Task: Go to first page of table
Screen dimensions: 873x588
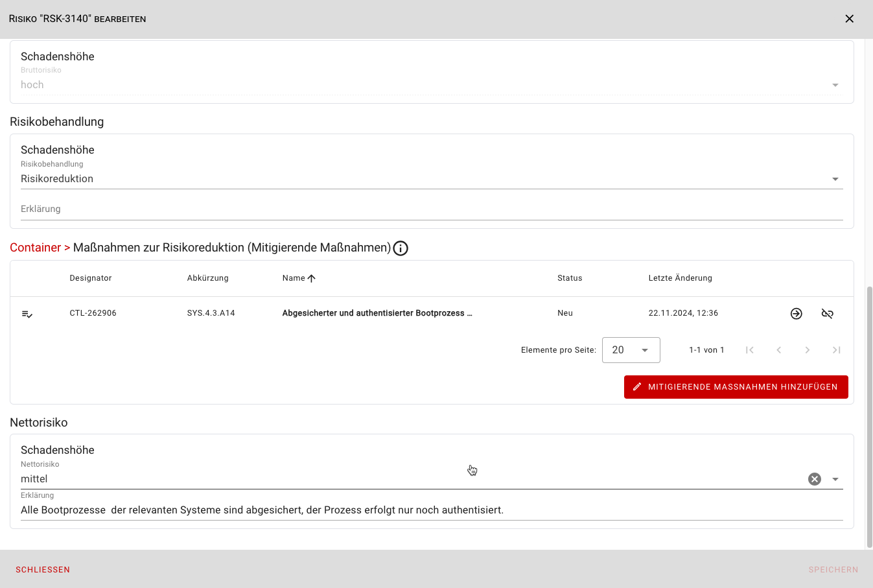Action: pos(750,350)
